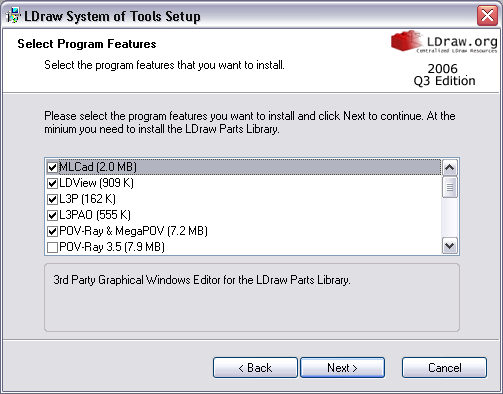
Task: Select the POV-Ray 3.5 (7.9 MB) row text
Action: (112, 247)
